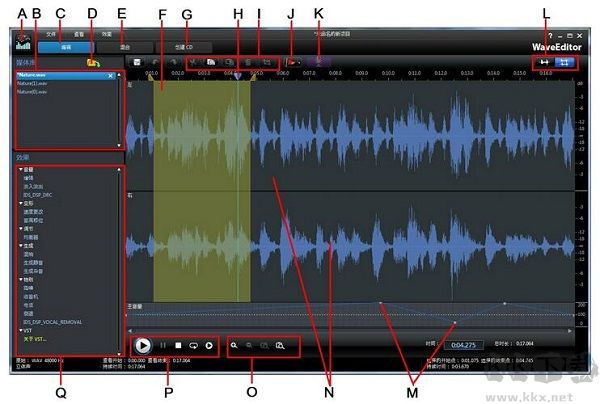Apply the IDS_DSP_DRC effect
600x404 pixels.
click(38, 195)
